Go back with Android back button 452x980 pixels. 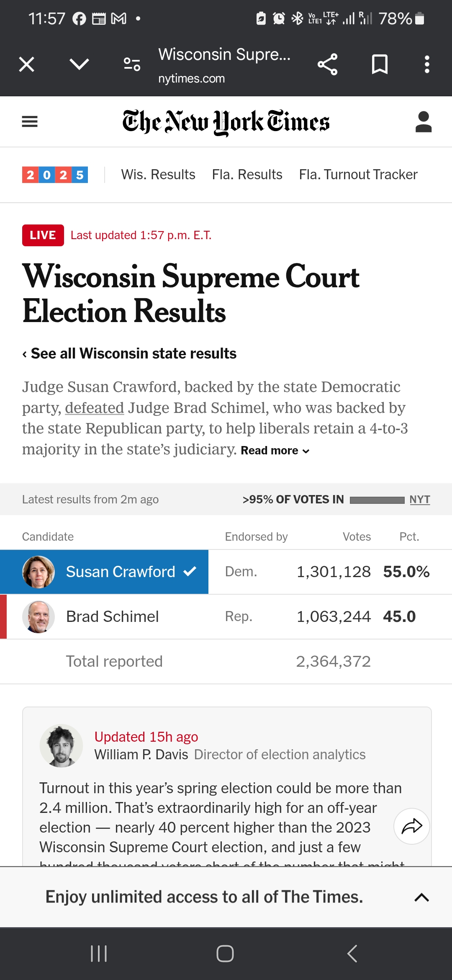[x=352, y=954]
